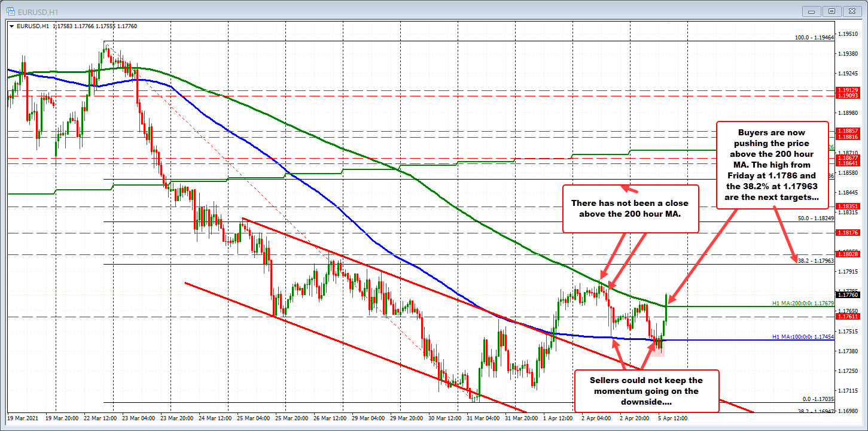Image resolution: width=868 pixels, height=431 pixels.
Task: Click the red price level tag 1.18641
Action: 848,163
